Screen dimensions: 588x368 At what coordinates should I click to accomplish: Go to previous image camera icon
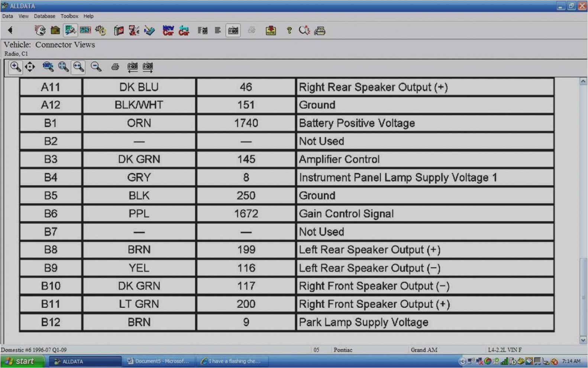tap(132, 67)
